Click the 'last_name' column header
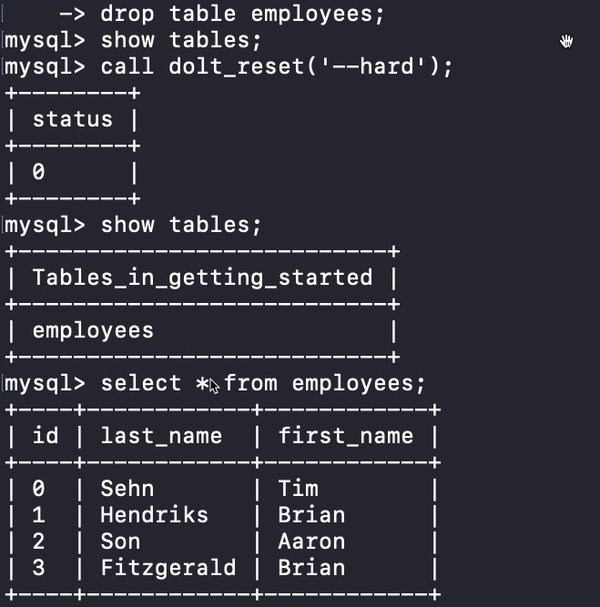Image resolution: width=600 pixels, height=607 pixels. pos(161,436)
